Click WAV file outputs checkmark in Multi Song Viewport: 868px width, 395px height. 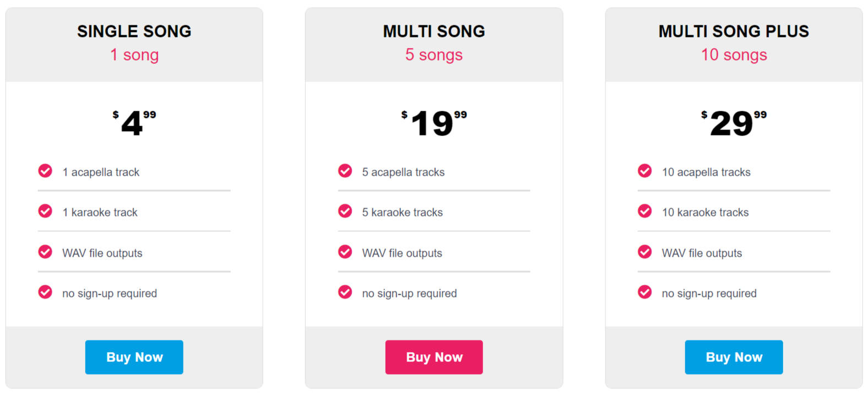click(345, 252)
